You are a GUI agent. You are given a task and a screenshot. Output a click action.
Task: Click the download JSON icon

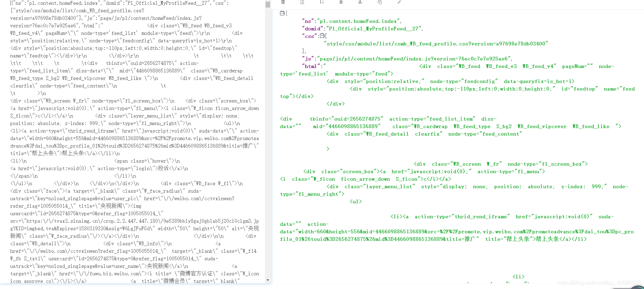[360, 2]
